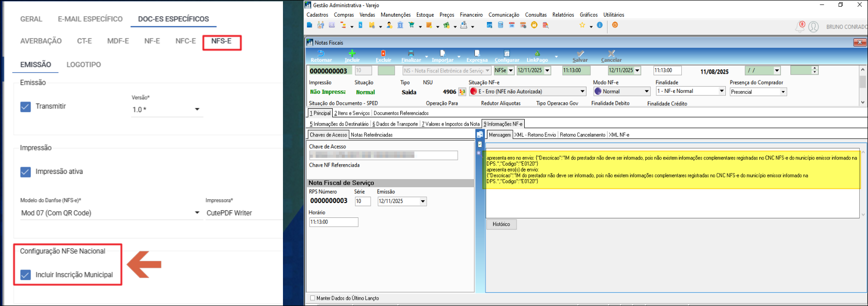Open the Financeiro menu
868x306 pixels.
[471, 15]
